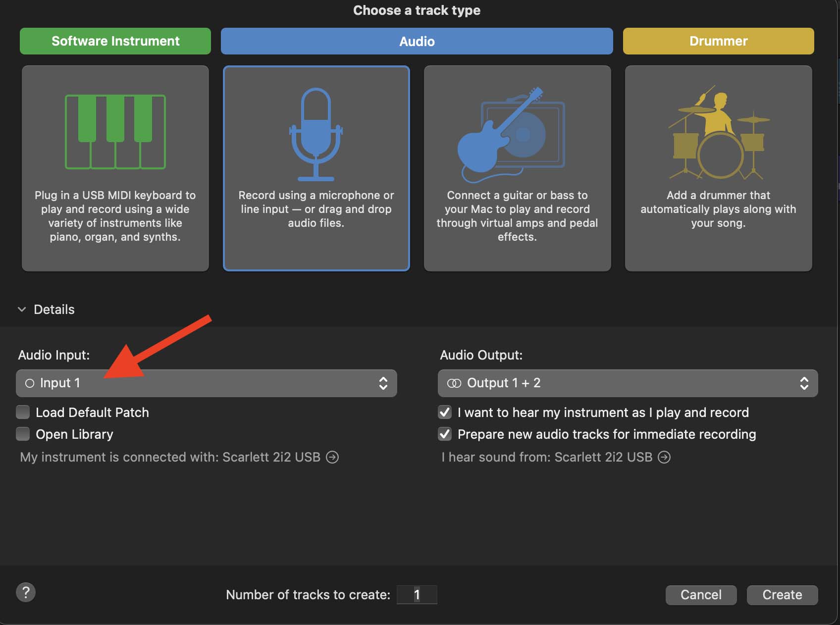Click the 'Audio Input:' label
Image resolution: width=840 pixels, height=625 pixels.
[x=54, y=355]
